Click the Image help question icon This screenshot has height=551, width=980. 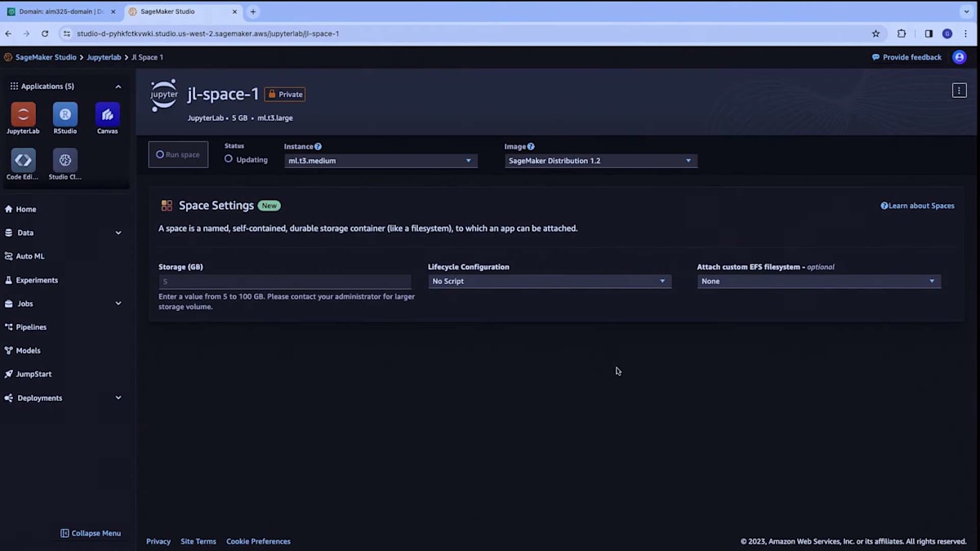pyautogui.click(x=531, y=147)
